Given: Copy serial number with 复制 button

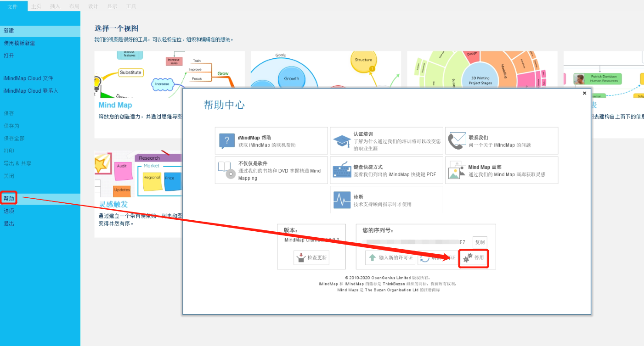Looking at the screenshot, I should pyautogui.click(x=480, y=242).
